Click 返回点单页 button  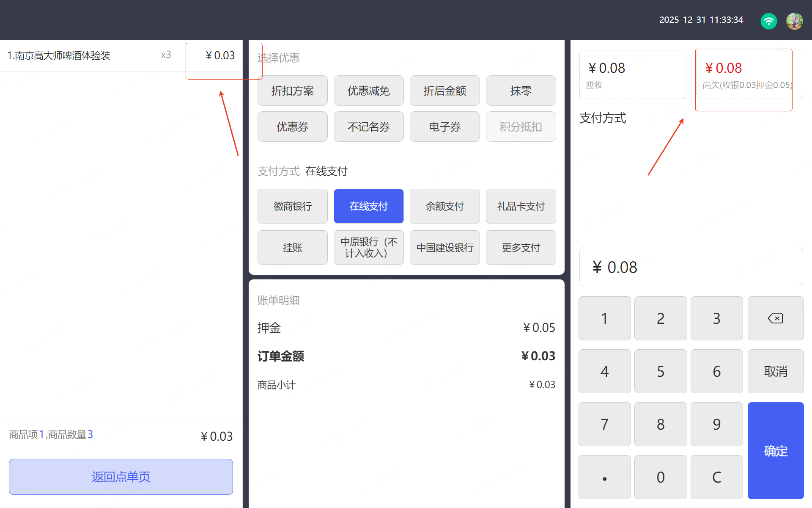[x=121, y=477]
